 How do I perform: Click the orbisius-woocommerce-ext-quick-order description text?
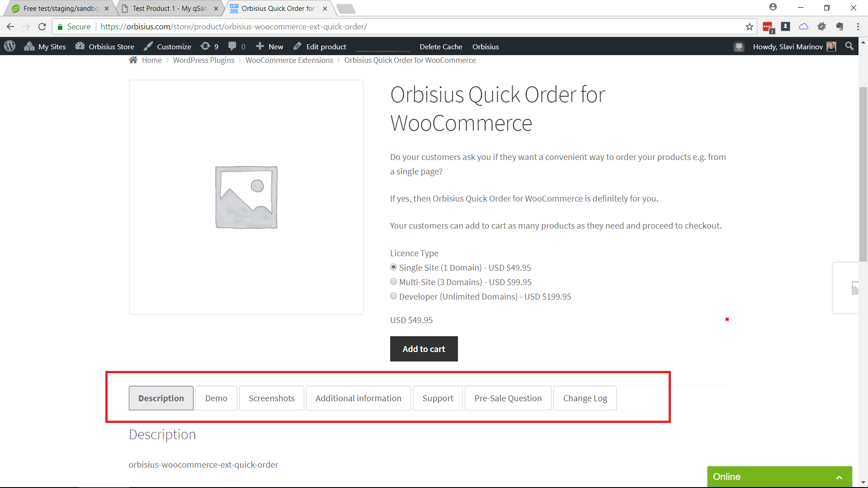point(203,465)
